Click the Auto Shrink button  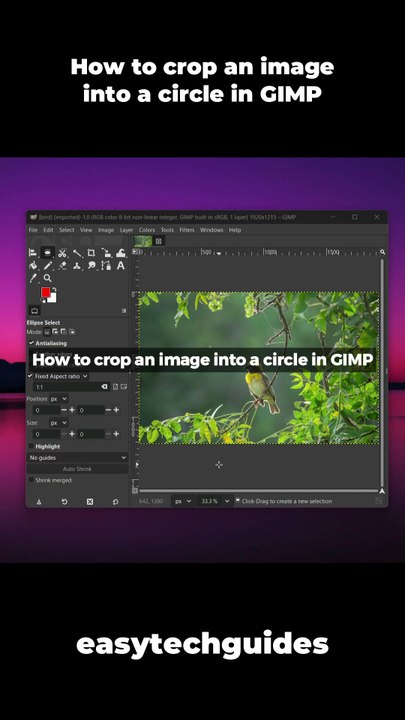(77, 469)
